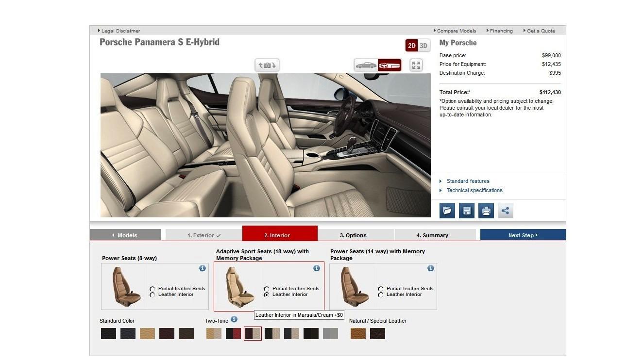Open info for Power Seats (8-way)
This screenshot has width=644, height=360.
tap(203, 268)
